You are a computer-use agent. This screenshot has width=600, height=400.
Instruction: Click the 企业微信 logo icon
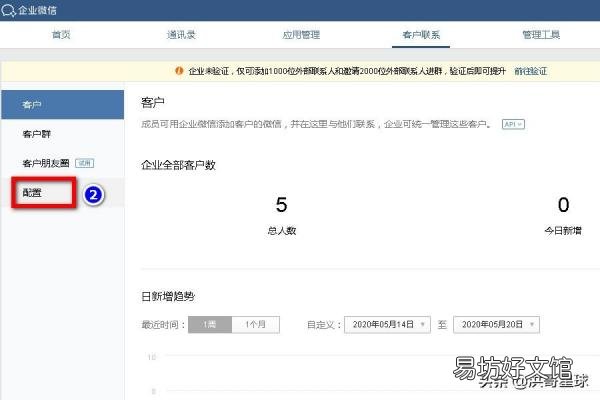click(8, 10)
